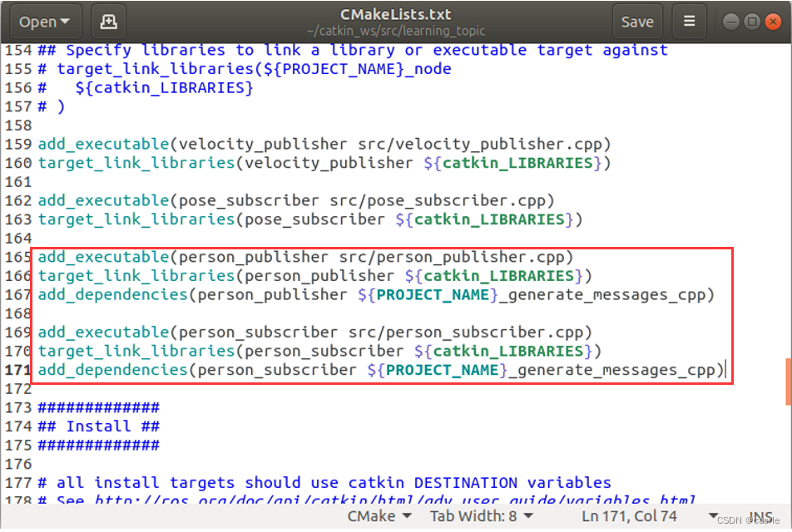The height and width of the screenshot is (532, 792).
Task: Click target_link_libraries for pose_subscriber on line 163
Action: pos(310,219)
